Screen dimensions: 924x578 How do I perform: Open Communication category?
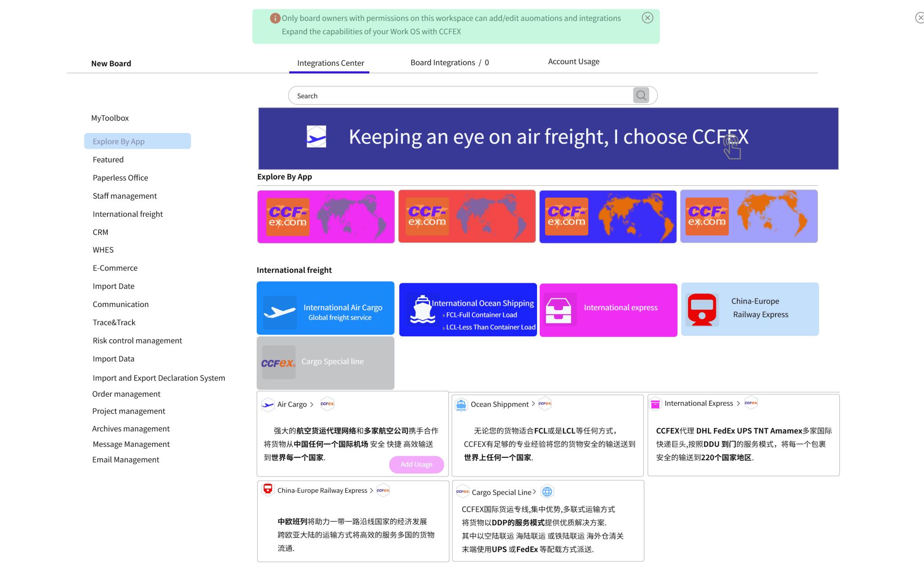pos(121,304)
